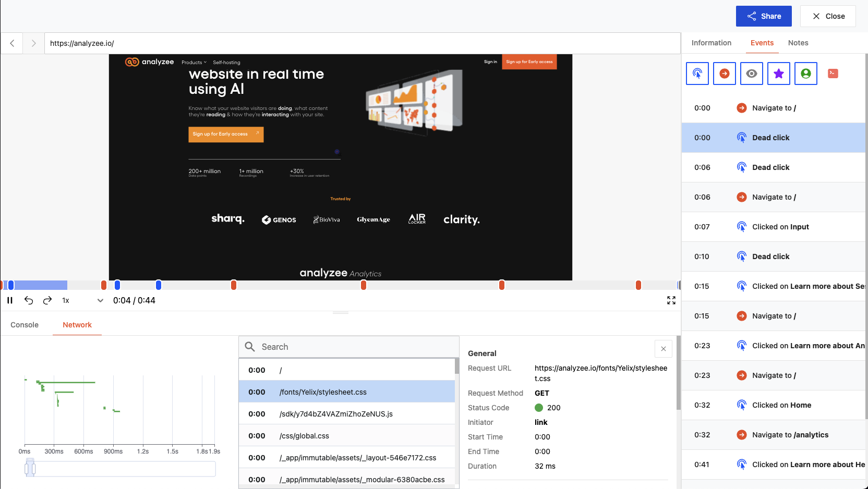Jump to 0:41 Clicked on Learn more event
Viewport: 868px width, 489px height.
pyautogui.click(x=774, y=464)
